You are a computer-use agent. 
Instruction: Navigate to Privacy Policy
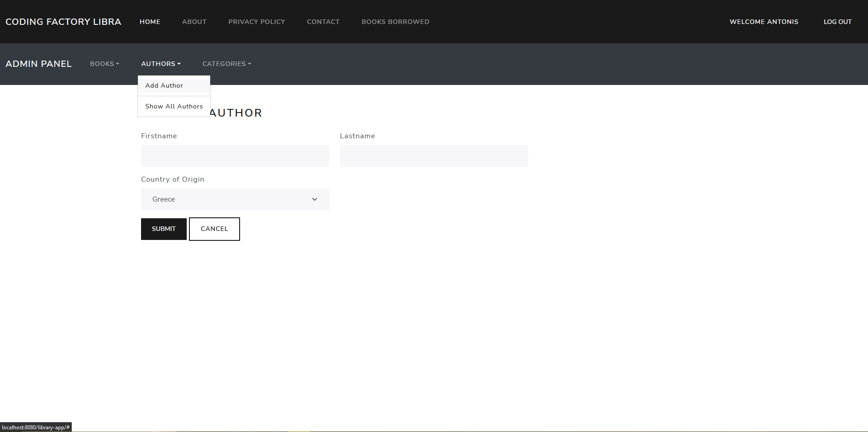coord(256,22)
